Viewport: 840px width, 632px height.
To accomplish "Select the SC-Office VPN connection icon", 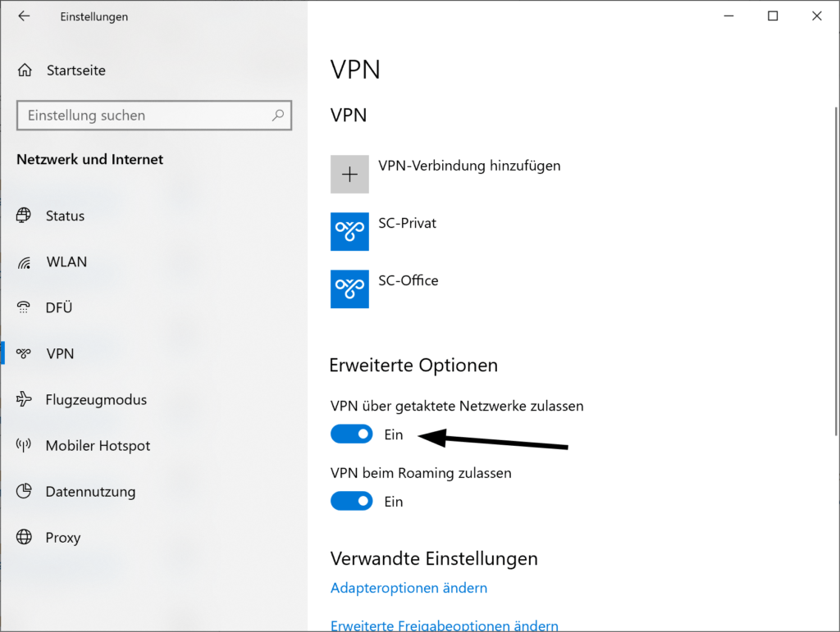I will pos(349,289).
